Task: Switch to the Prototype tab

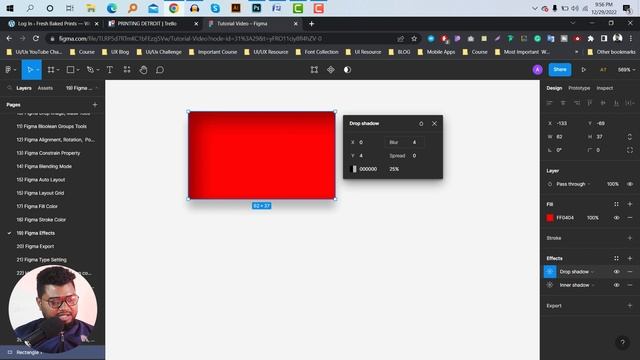Action: tap(579, 88)
